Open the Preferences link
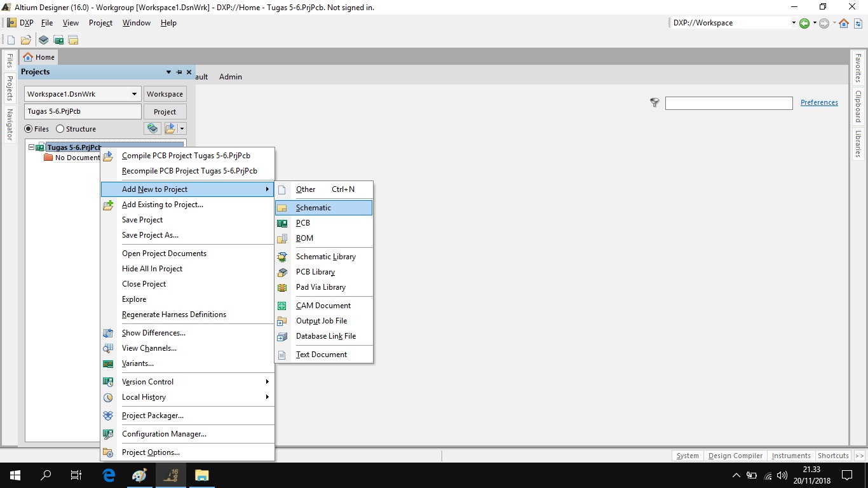 [x=819, y=102]
